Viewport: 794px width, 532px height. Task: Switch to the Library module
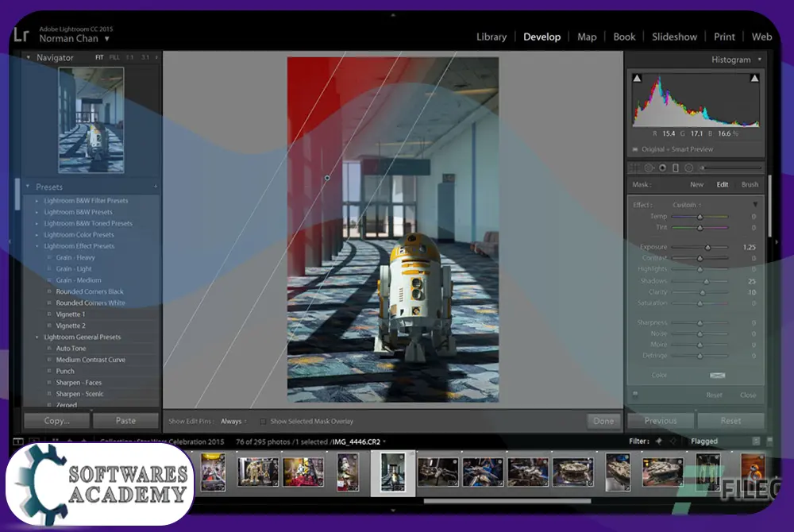(x=491, y=37)
